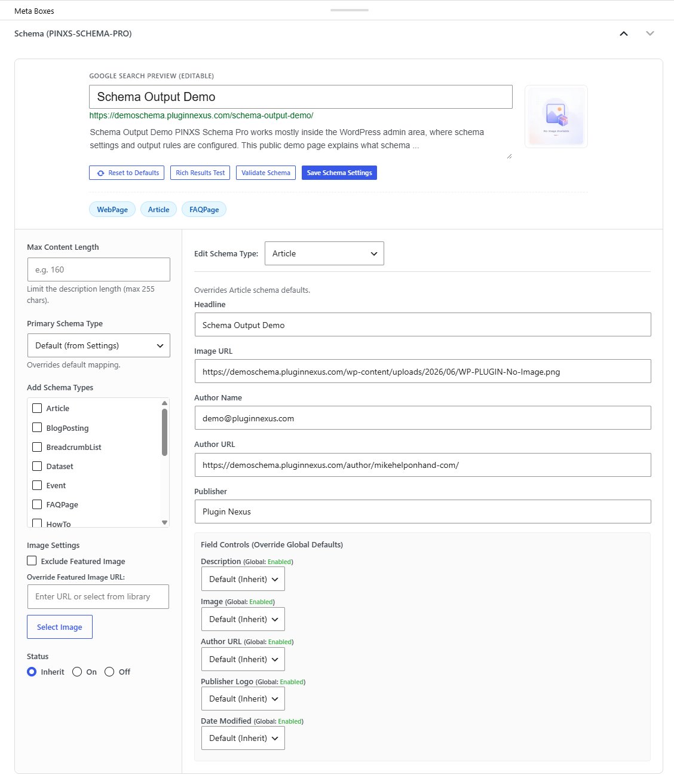Edit the Image URL field
This screenshot has height=784, width=674.
(x=423, y=371)
